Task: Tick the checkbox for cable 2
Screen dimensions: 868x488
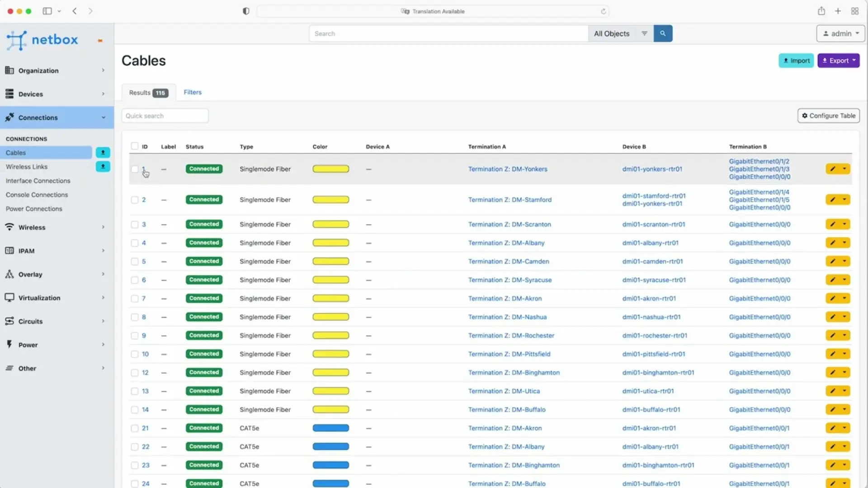Action: [x=135, y=200]
